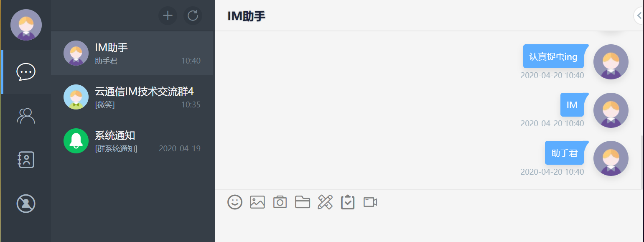Click the send image icon
644x242 pixels.
(257, 202)
